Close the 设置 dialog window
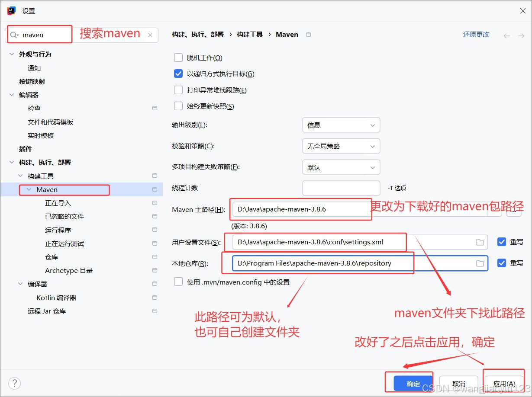 [x=522, y=11]
